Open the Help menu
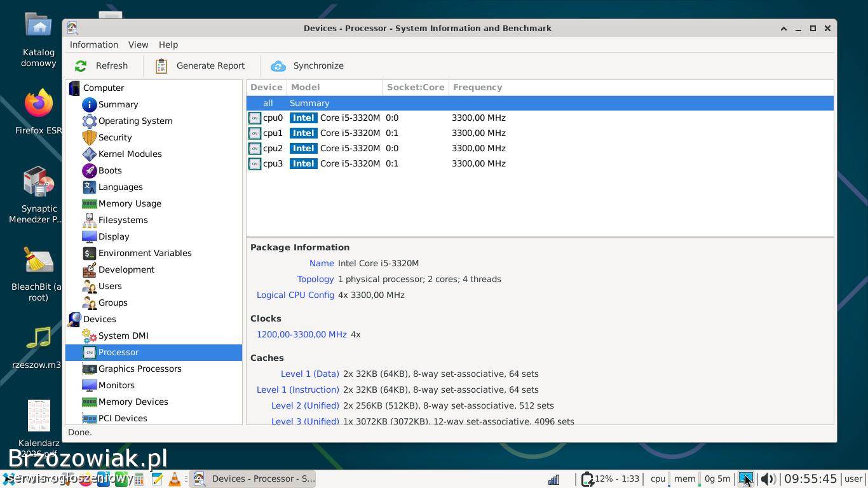Screen dimensions: 868x488 tap(168, 44)
